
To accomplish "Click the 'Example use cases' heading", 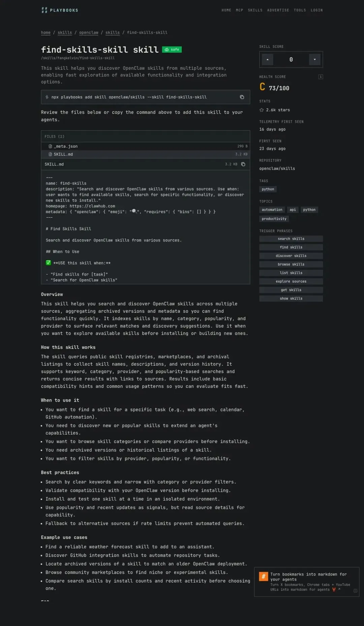I will [64, 537].
